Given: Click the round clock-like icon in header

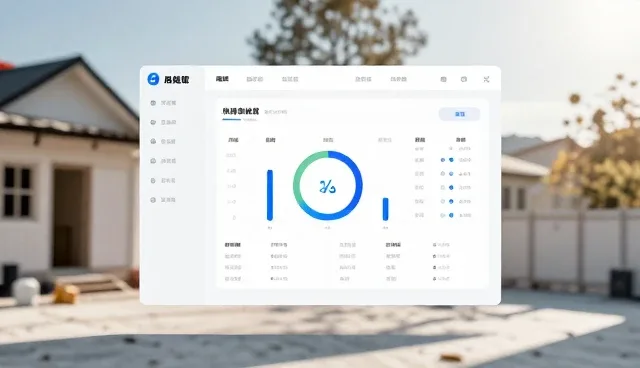Looking at the screenshot, I should pyautogui.click(x=464, y=79).
